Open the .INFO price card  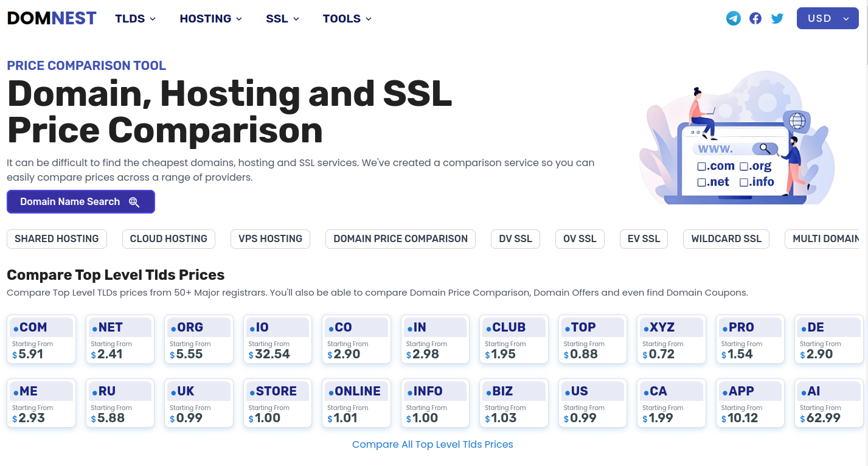[435, 403]
